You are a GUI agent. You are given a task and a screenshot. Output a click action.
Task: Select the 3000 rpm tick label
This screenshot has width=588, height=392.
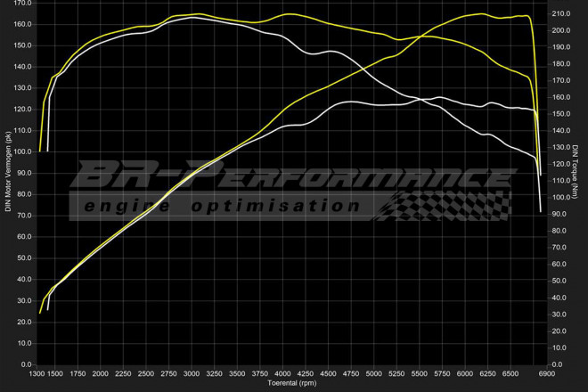[191, 374]
